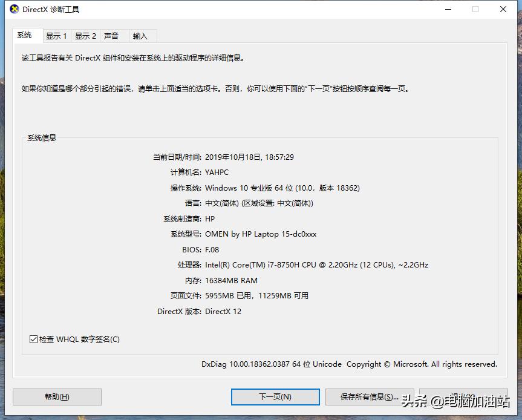Switch to the 显示 1 tab

point(56,36)
